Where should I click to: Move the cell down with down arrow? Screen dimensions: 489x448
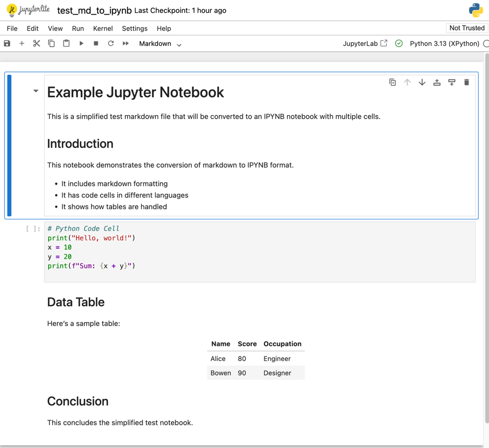tap(422, 82)
